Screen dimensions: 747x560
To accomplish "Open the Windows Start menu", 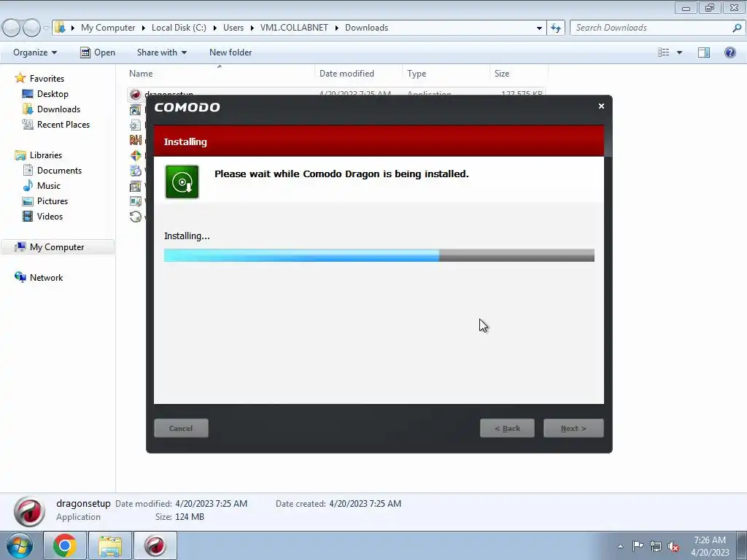I will pyautogui.click(x=20, y=545).
